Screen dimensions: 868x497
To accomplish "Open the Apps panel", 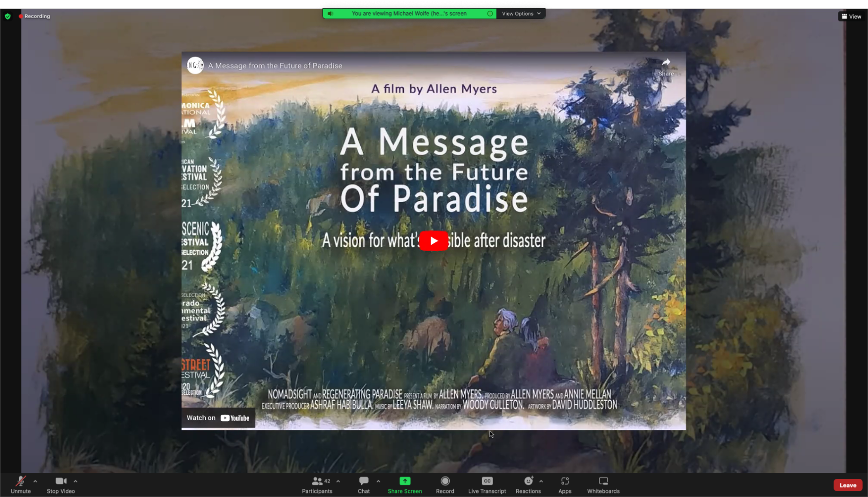I will 565,484.
